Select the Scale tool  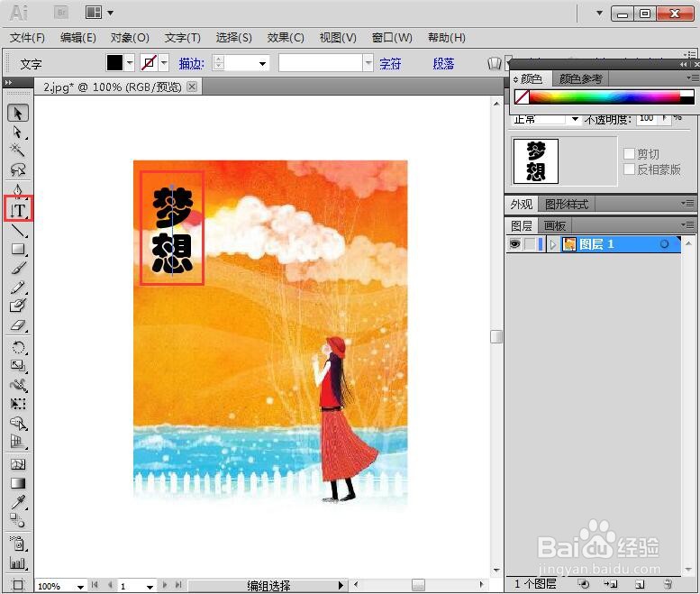pos(18,366)
